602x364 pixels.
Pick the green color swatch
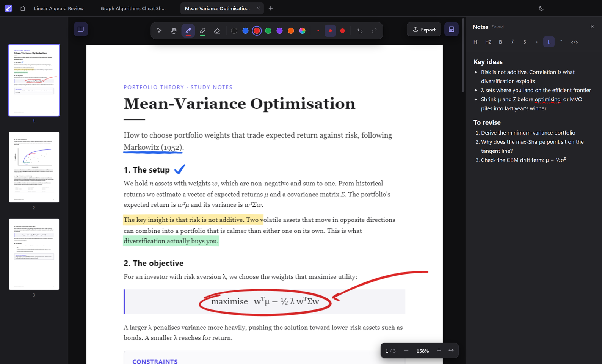point(268,31)
